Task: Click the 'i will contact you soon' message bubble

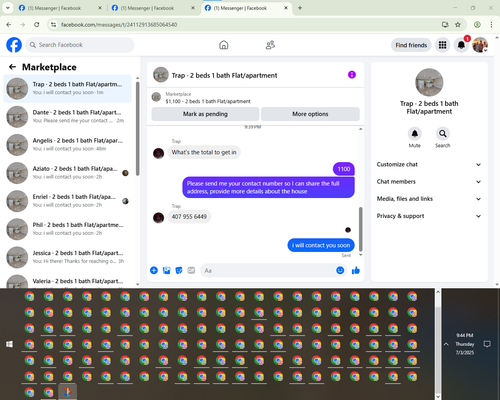Action: pos(321,245)
